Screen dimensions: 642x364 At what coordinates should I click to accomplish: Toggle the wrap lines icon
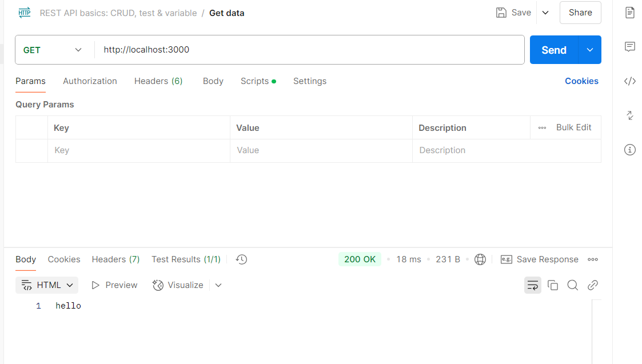[x=532, y=285]
